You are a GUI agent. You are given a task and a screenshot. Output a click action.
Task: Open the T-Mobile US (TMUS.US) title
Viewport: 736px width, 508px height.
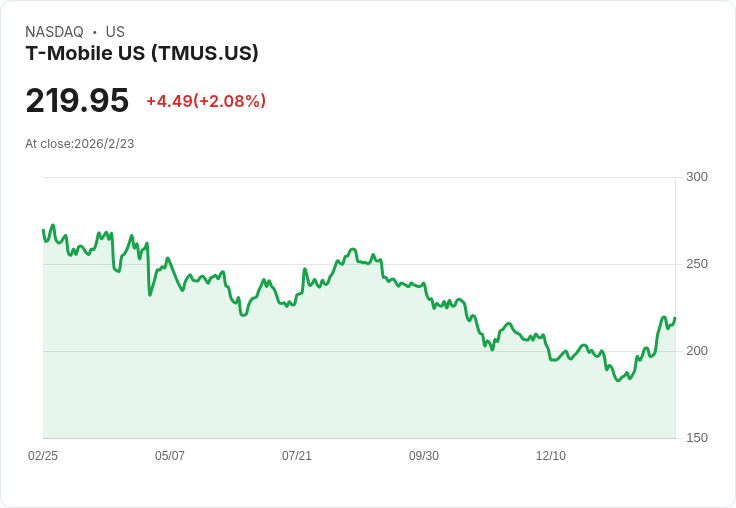click(x=142, y=53)
